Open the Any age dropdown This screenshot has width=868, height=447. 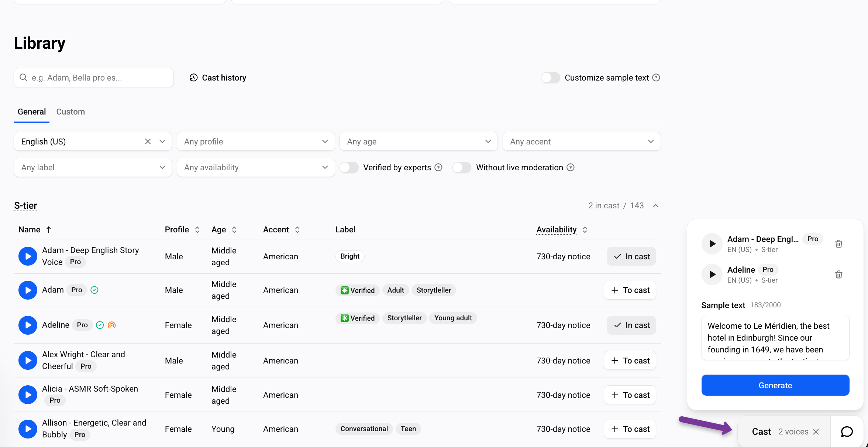[x=418, y=141]
